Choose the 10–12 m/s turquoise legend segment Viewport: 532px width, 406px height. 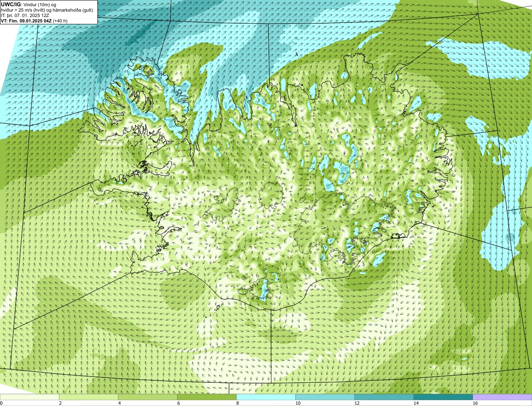(325, 397)
